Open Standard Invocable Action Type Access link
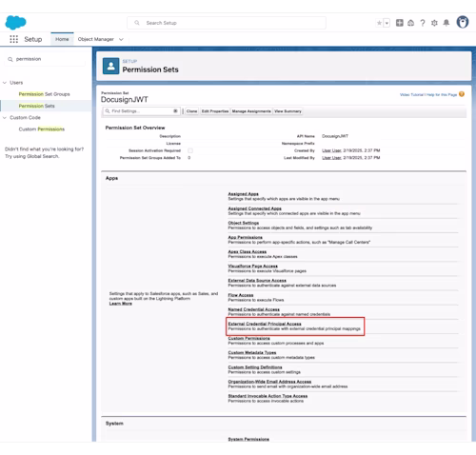476x455 pixels. [x=268, y=396]
